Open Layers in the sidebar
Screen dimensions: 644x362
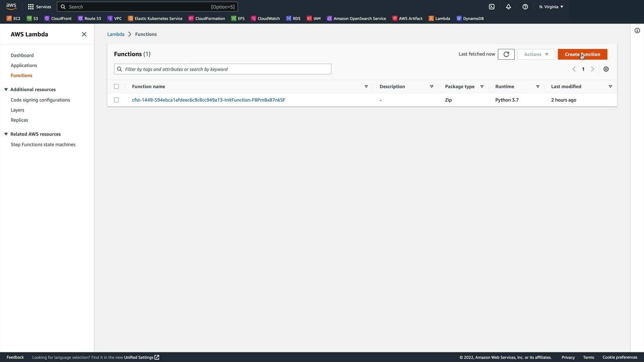pyautogui.click(x=17, y=110)
